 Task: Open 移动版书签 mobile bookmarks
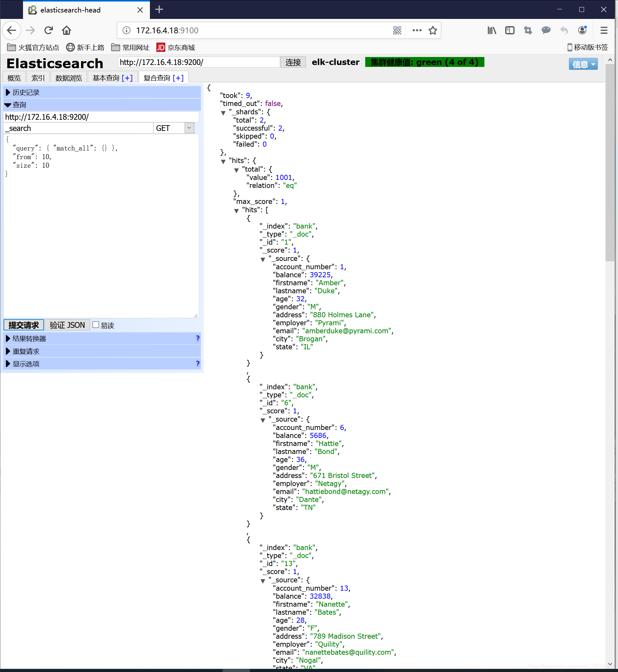(x=588, y=47)
